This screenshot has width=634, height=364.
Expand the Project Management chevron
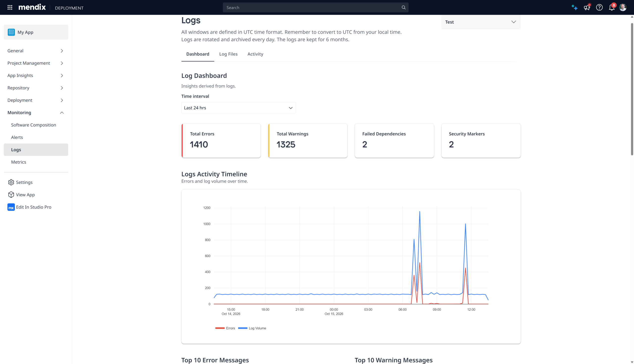(x=62, y=63)
